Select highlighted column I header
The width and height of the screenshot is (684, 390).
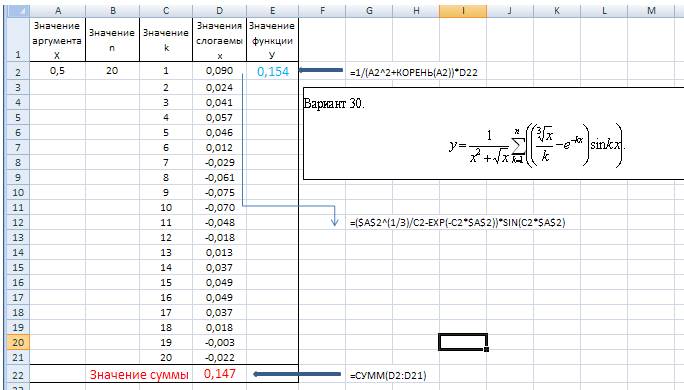click(463, 11)
